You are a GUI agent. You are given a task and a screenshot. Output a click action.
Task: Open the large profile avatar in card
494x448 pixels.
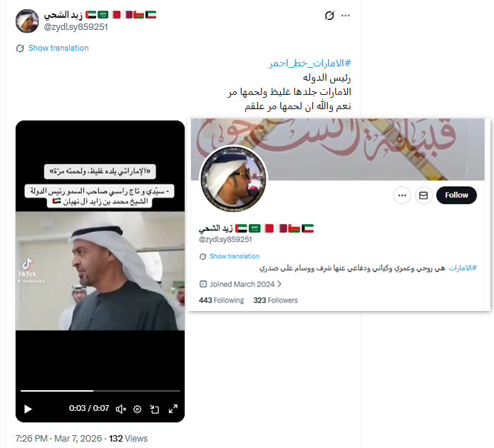click(233, 178)
